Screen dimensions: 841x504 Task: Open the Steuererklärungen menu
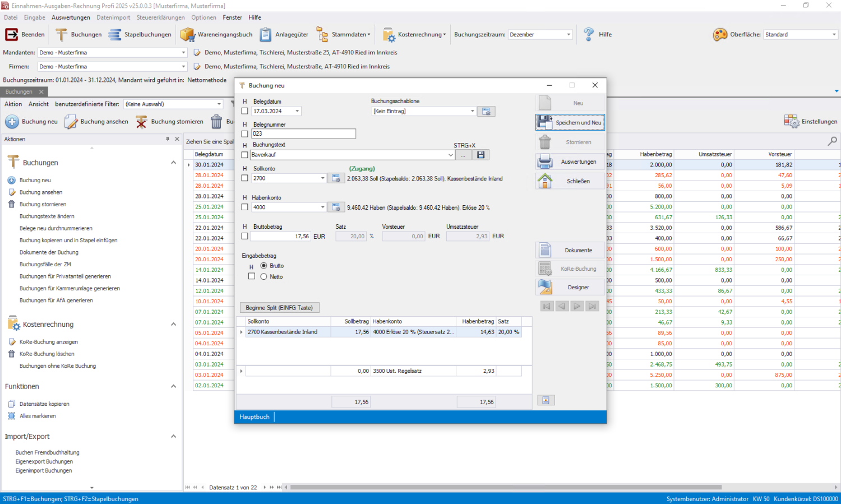161,17
